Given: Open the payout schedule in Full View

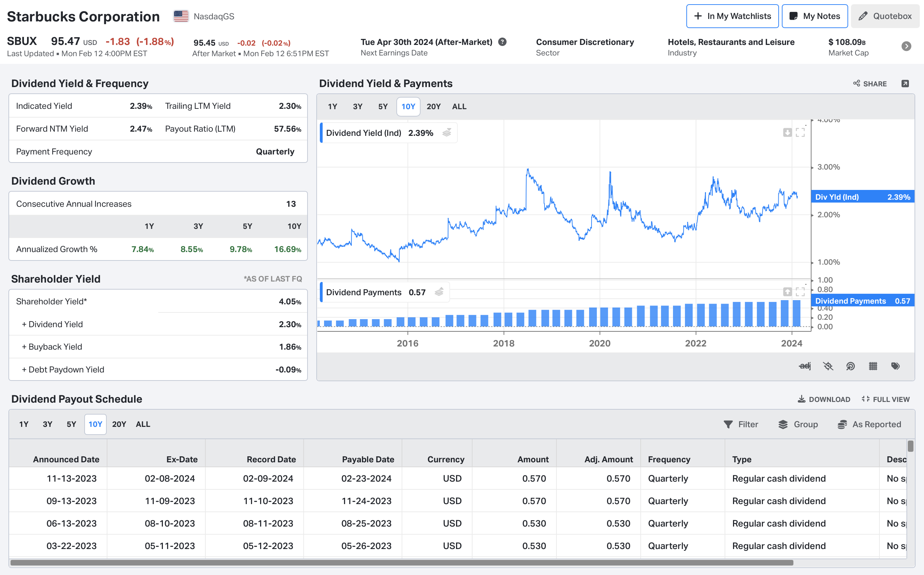Looking at the screenshot, I should 885,399.
